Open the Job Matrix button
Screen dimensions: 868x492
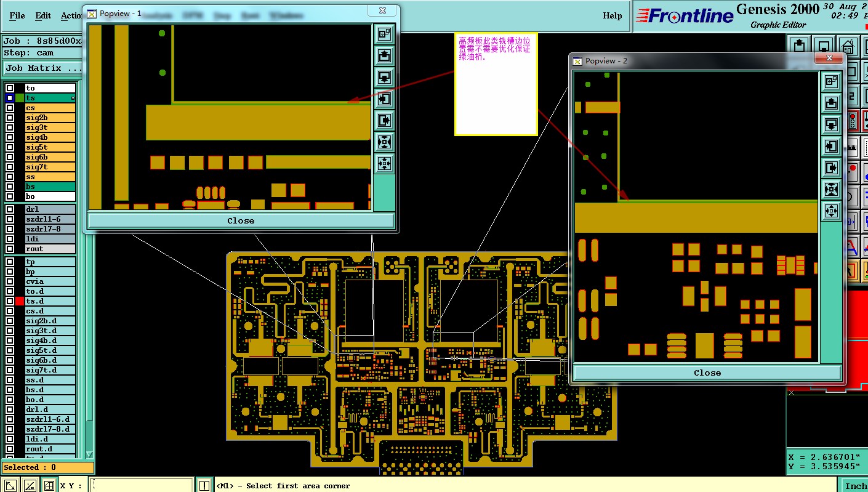(x=42, y=68)
